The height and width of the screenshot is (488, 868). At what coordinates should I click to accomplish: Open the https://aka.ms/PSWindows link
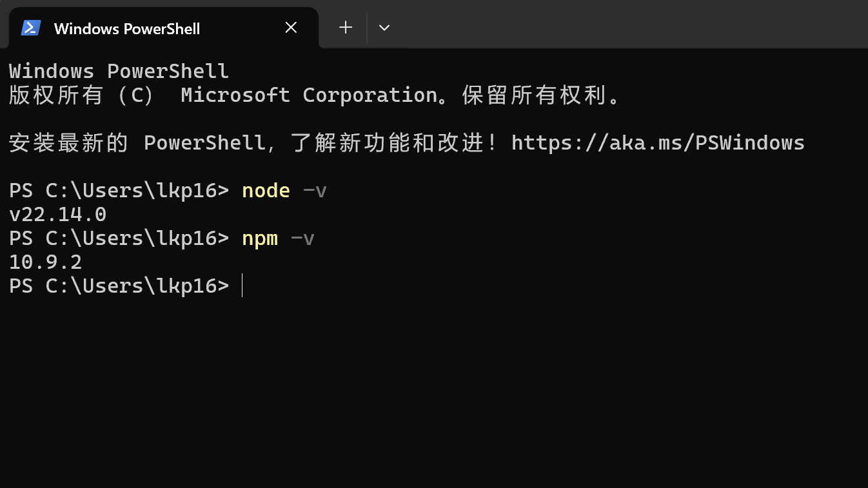click(658, 142)
